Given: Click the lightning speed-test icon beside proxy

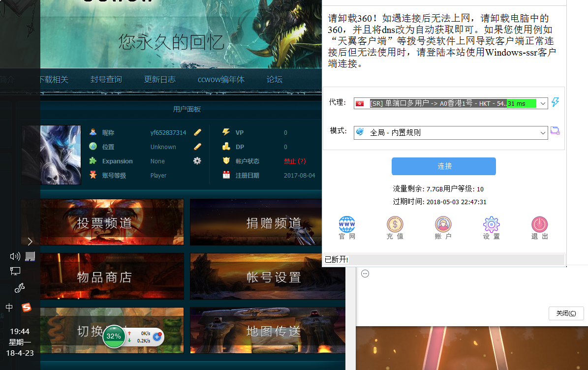Looking at the screenshot, I should pos(555,102).
